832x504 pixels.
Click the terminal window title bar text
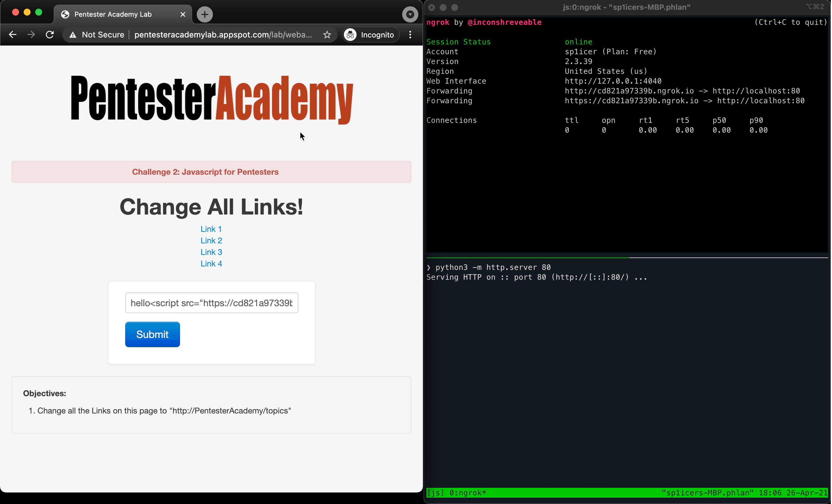point(626,7)
